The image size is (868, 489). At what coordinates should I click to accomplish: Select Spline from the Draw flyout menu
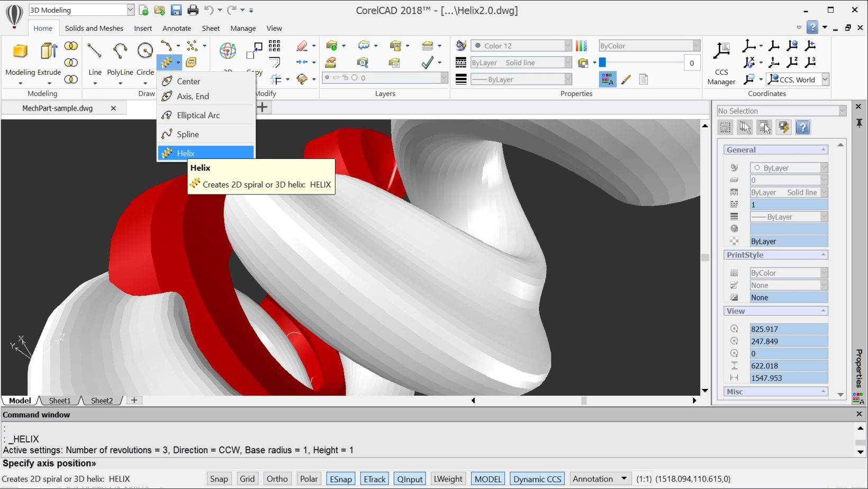tap(188, 135)
